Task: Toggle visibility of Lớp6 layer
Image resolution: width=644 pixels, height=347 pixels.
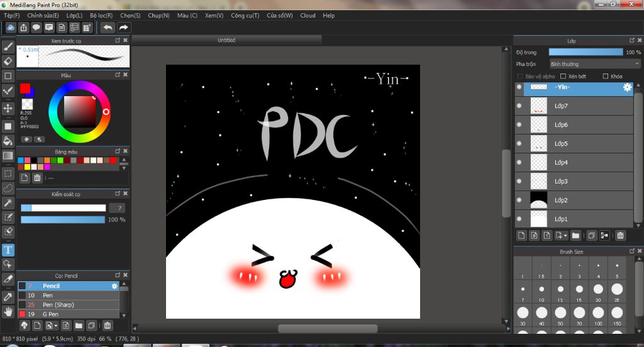Action: pos(519,124)
